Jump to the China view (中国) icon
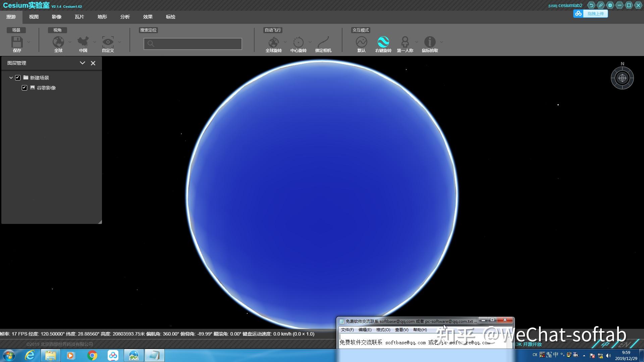The height and width of the screenshot is (362, 644). (x=83, y=42)
